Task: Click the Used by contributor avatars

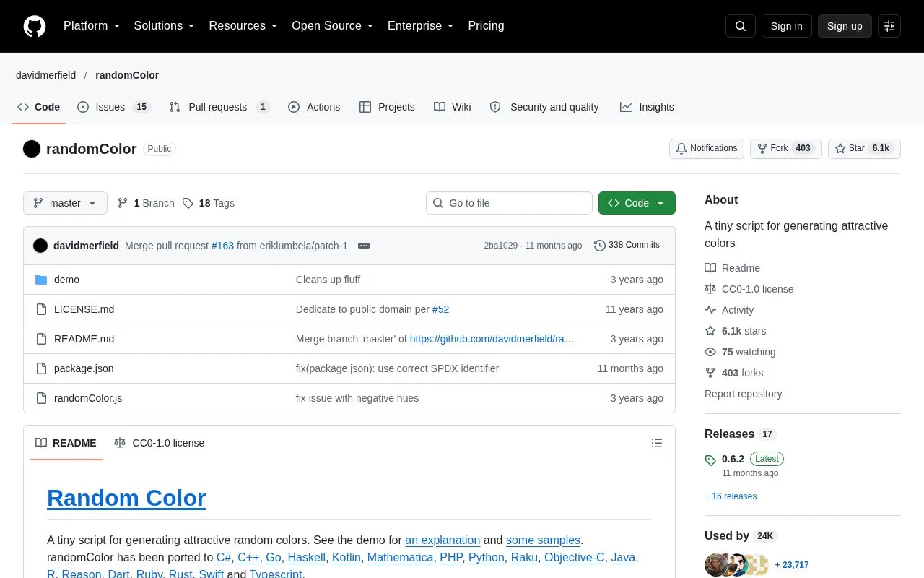Action: pyautogui.click(x=736, y=565)
